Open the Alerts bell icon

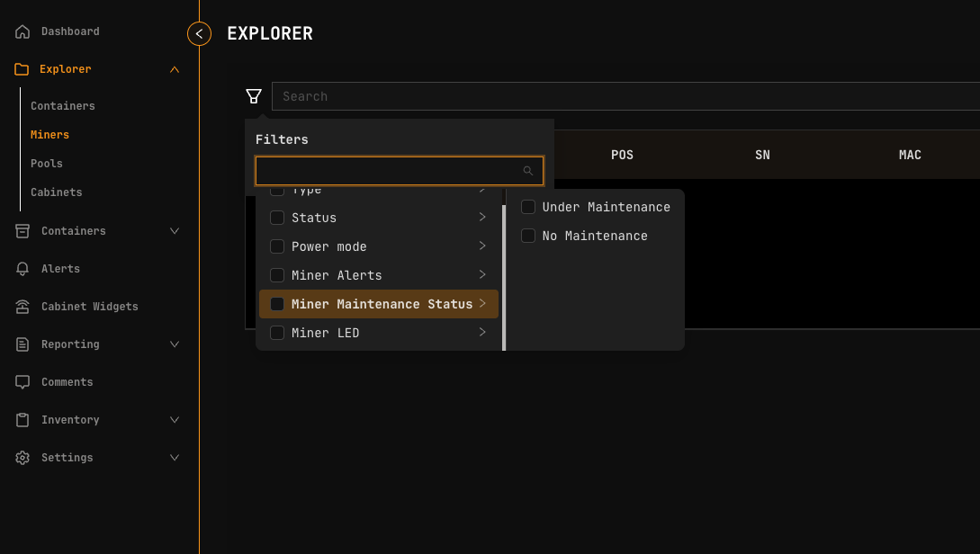click(22, 268)
